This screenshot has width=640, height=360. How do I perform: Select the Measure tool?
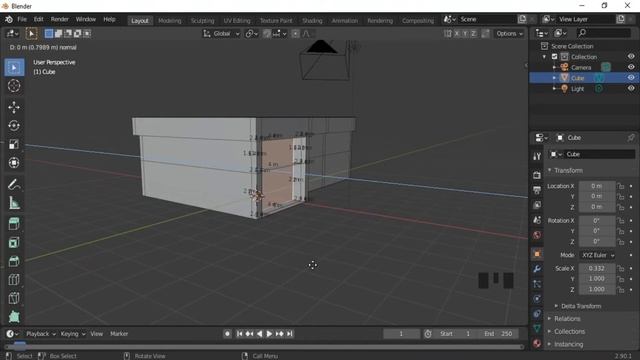click(x=14, y=203)
